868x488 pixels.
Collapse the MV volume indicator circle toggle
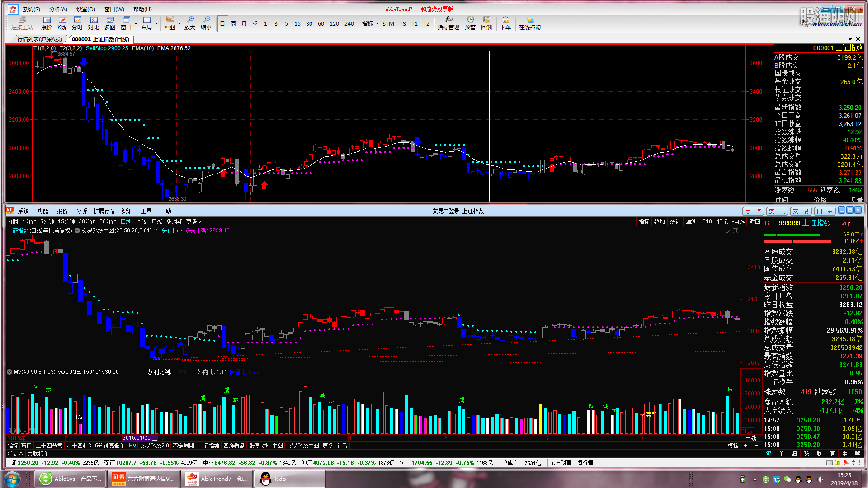(9, 372)
